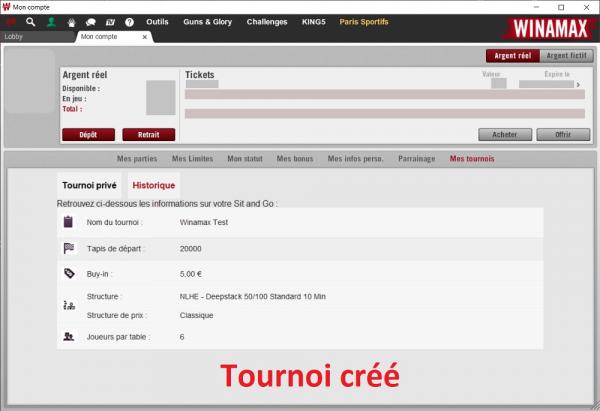Click the Winamax logo
600x411 pixels.
550,28
